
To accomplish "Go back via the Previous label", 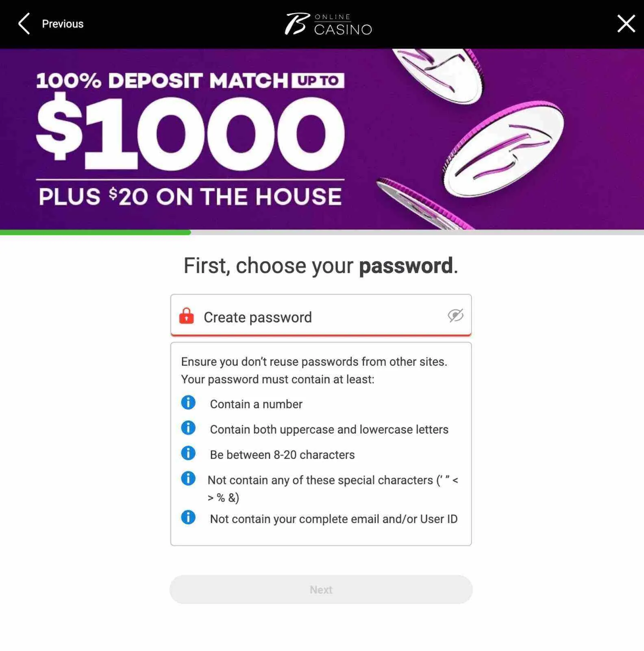I will pos(63,24).
